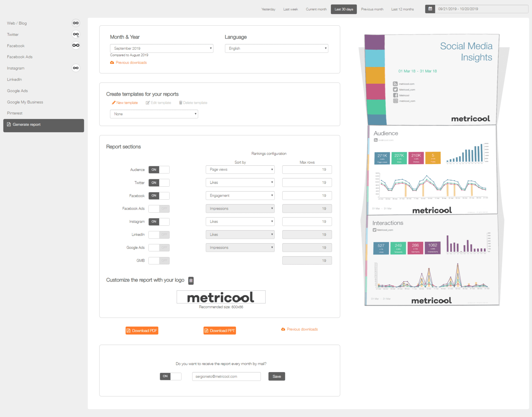Click Previous downloads link under Month & Year
Viewport: 532px width, 417px height.
131,62
